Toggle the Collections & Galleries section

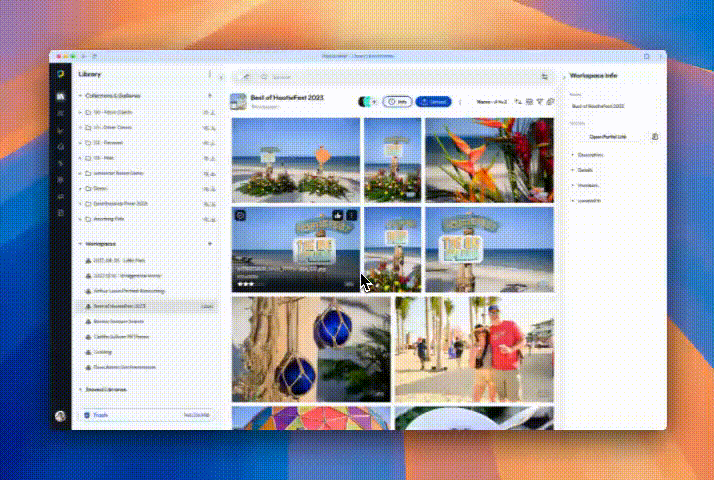81,96
